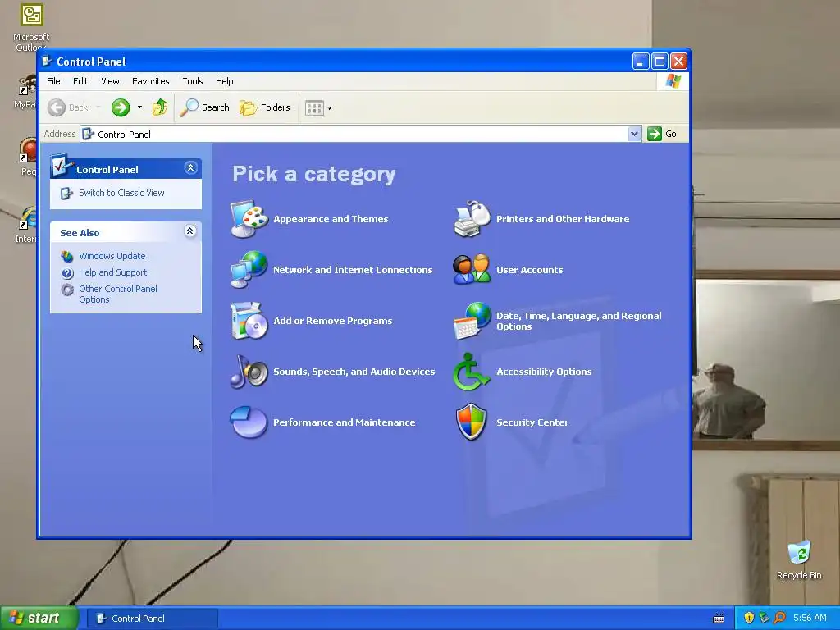Click the Back arrow toolbar button
Screen dimensions: 840x630
[67, 107]
